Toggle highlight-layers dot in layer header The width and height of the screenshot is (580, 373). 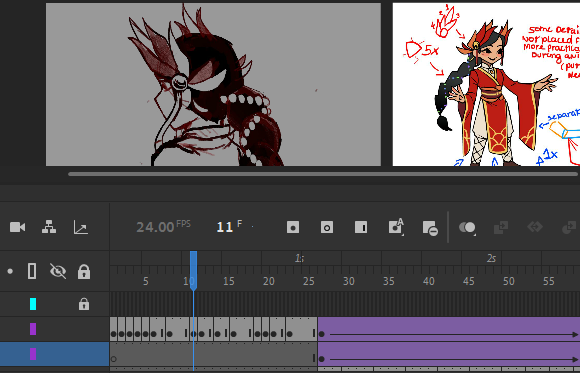(10, 272)
